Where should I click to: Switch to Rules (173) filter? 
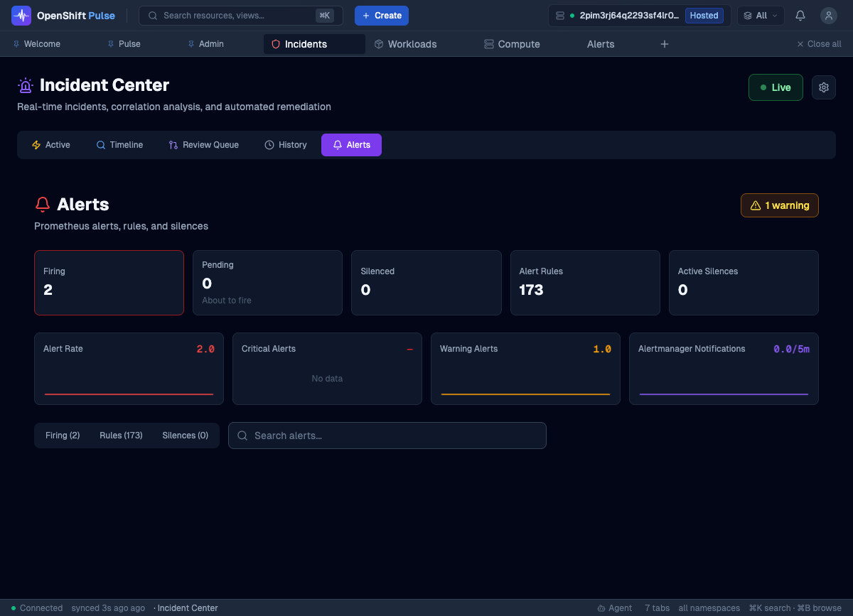point(121,436)
